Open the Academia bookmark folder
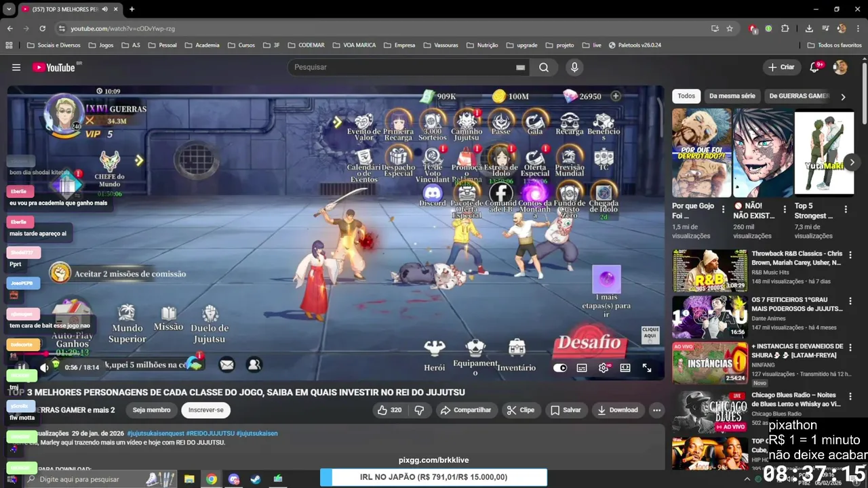Image resolution: width=868 pixels, height=488 pixels. click(201, 45)
